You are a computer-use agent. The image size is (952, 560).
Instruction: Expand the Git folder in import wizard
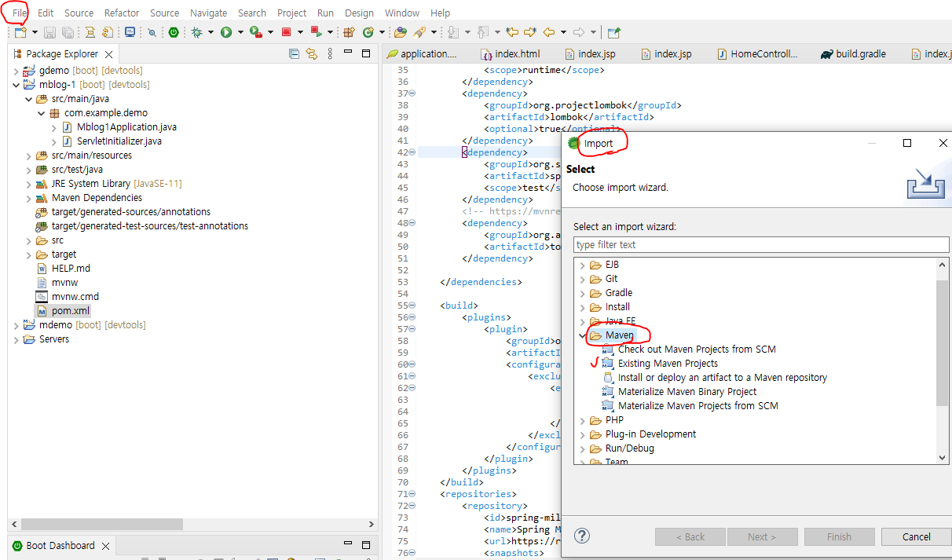(583, 279)
